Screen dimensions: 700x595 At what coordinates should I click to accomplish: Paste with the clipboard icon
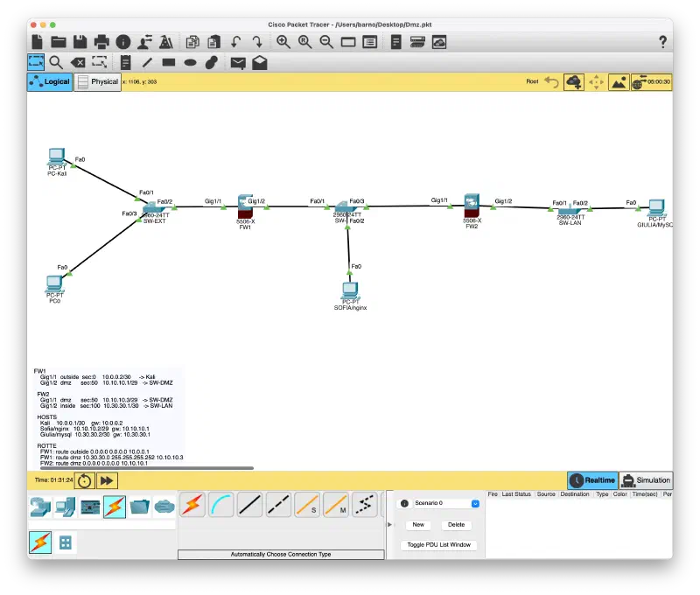point(214,42)
